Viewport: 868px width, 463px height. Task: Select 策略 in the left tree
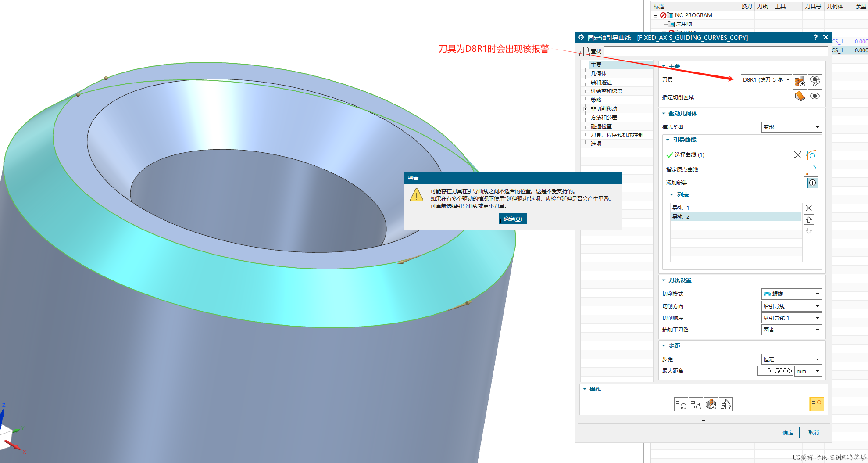(596, 100)
